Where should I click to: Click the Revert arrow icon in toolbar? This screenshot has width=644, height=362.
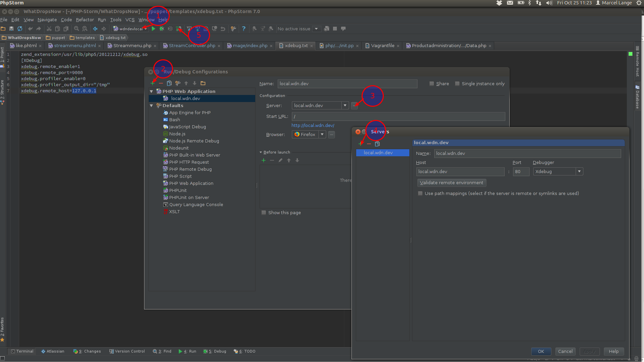223,29
